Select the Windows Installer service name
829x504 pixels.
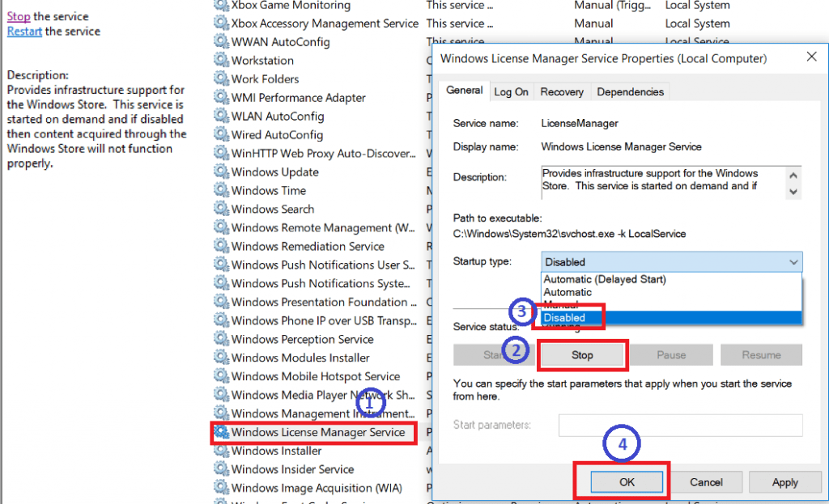pos(277,451)
